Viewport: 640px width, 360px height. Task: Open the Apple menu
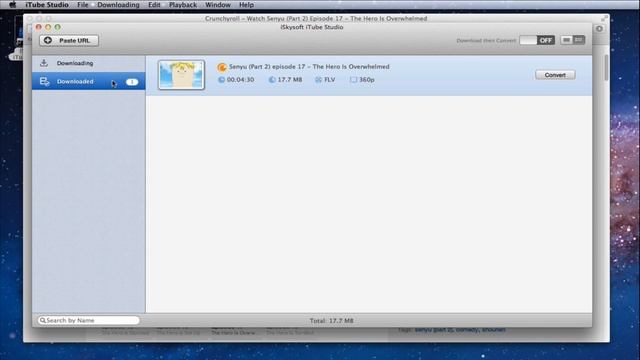point(13,5)
